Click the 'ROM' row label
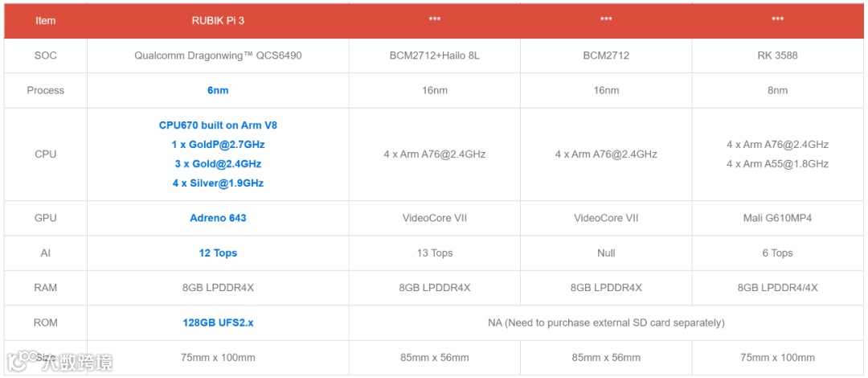The height and width of the screenshot is (378, 868). [x=45, y=322]
